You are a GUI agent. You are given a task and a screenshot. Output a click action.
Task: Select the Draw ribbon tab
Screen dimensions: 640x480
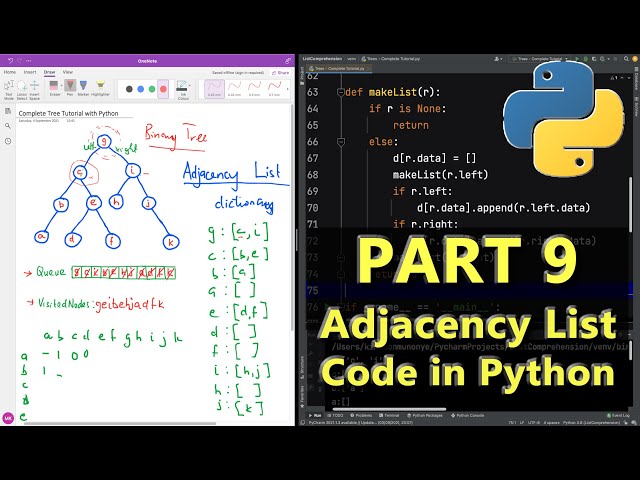point(49,72)
